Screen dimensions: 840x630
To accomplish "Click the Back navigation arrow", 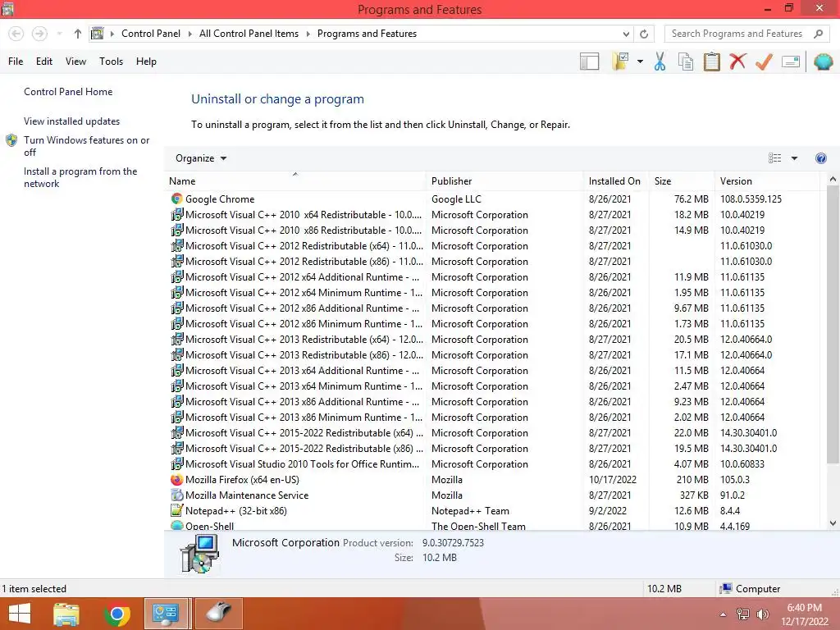I will [x=16, y=34].
